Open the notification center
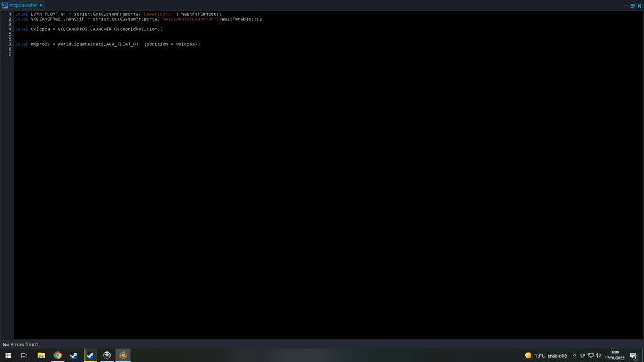This screenshot has height=362, width=644. click(x=633, y=355)
